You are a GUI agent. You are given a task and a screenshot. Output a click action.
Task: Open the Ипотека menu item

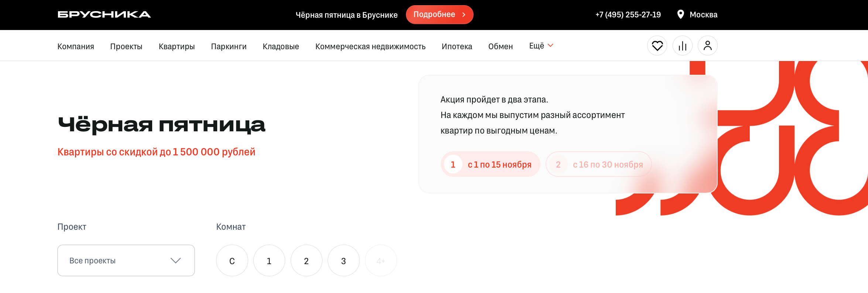(x=457, y=46)
